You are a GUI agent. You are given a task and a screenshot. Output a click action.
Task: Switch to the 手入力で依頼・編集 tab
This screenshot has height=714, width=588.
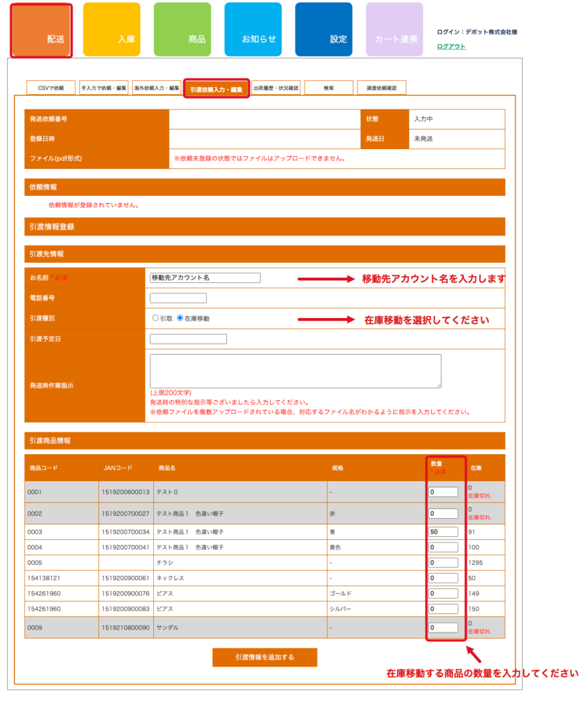(104, 88)
